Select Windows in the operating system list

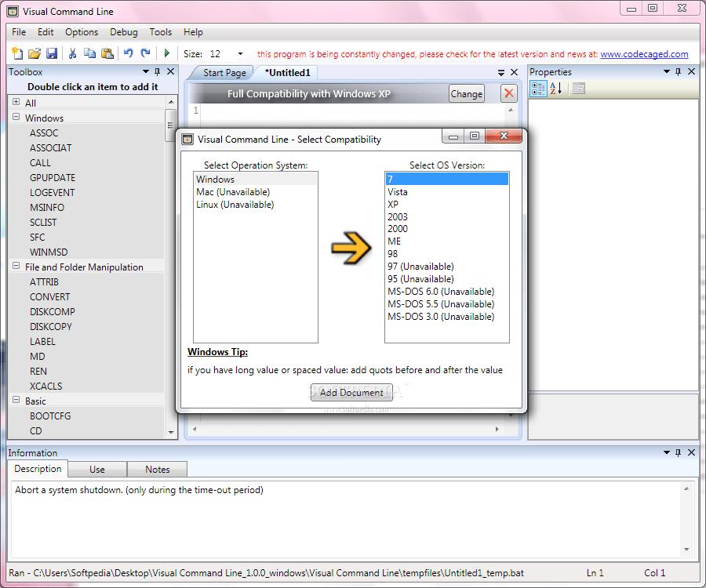pos(256,179)
